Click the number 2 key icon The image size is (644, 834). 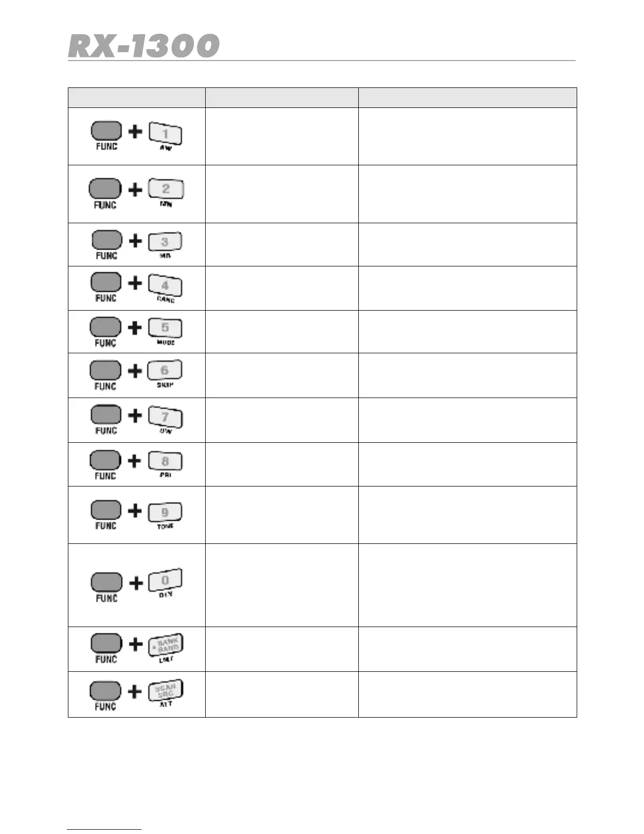(x=166, y=188)
